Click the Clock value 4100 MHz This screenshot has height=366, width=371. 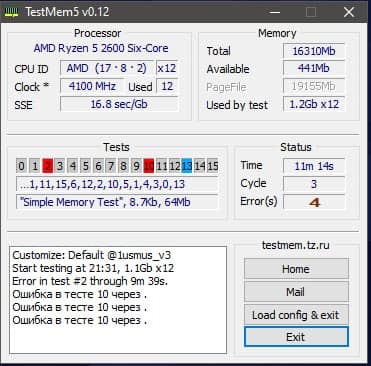92,86
